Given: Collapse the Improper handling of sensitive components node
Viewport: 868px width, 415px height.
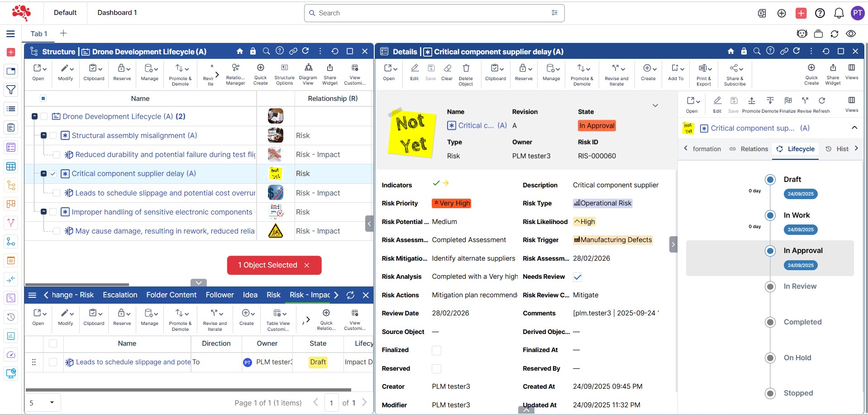Looking at the screenshot, I should click(44, 212).
